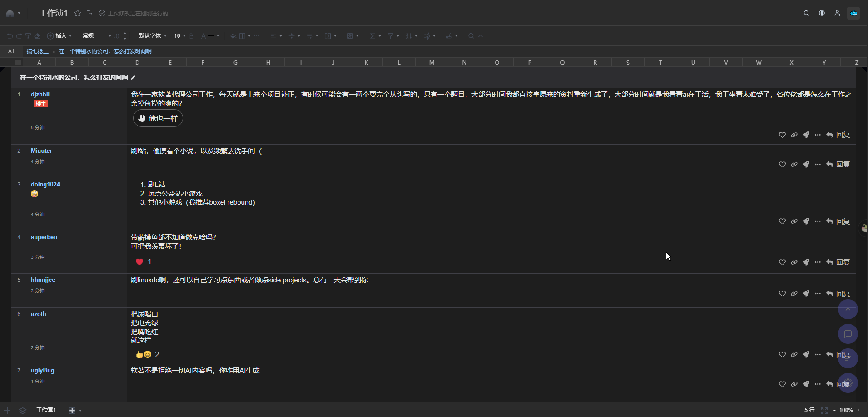Open hhnnjjcc's user profile
Image resolution: width=868 pixels, height=417 pixels.
click(x=43, y=280)
